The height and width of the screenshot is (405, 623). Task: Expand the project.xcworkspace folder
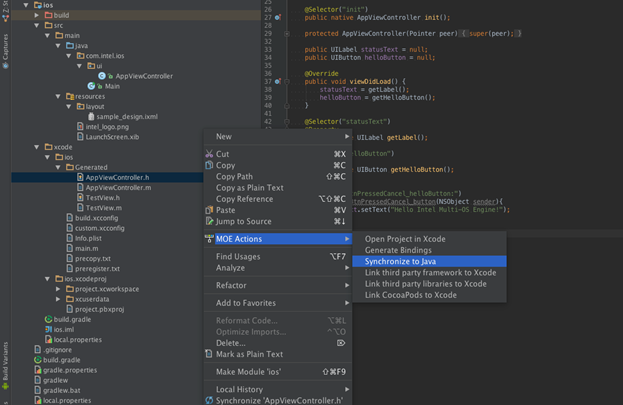pos(58,289)
